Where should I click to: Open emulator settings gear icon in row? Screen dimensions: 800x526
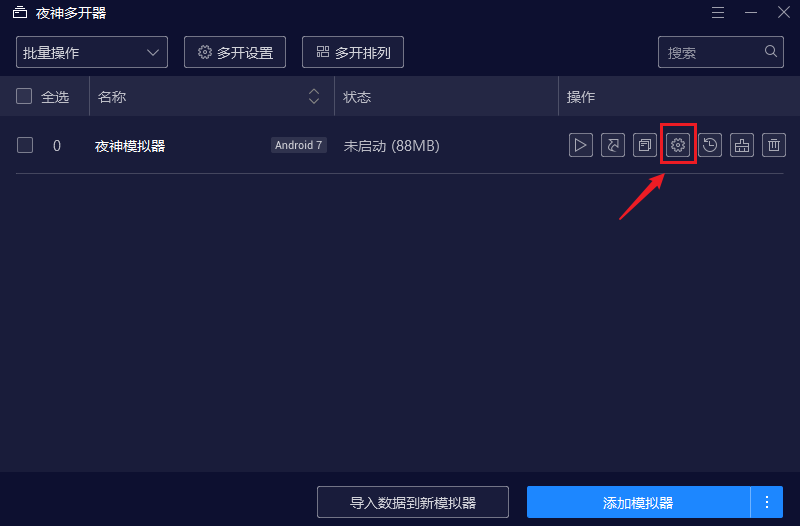(678, 145)
